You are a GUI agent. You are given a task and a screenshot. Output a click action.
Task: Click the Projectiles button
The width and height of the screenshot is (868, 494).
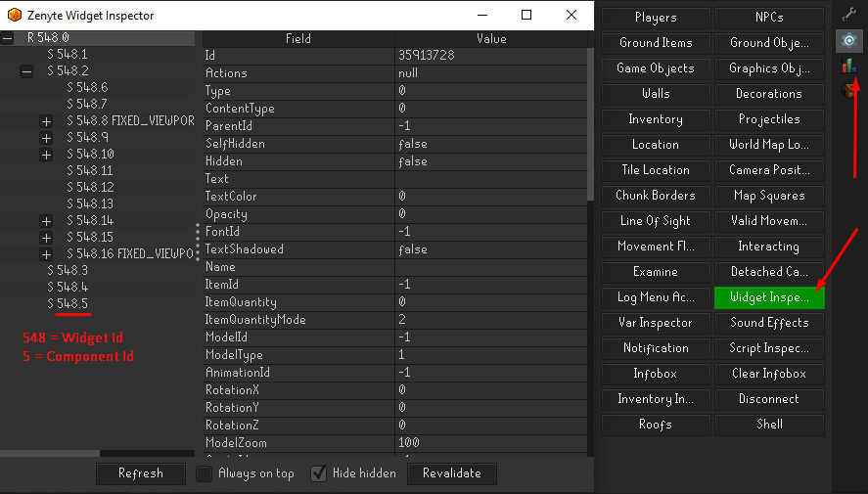click(769, 119)
